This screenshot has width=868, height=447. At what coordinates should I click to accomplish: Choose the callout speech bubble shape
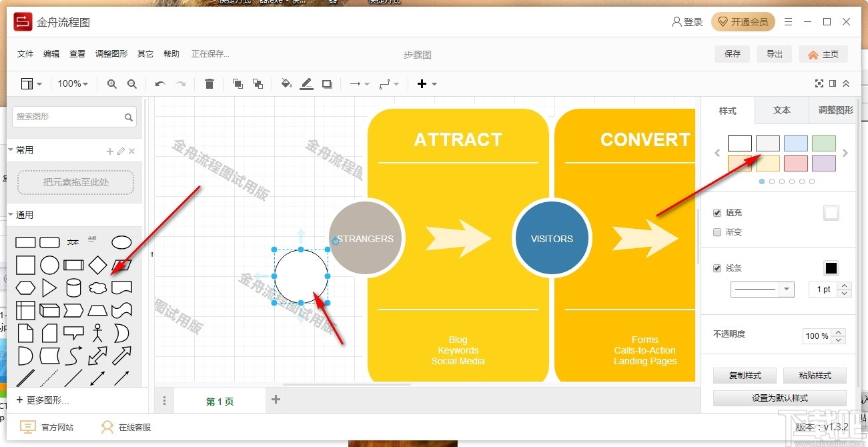73,332
